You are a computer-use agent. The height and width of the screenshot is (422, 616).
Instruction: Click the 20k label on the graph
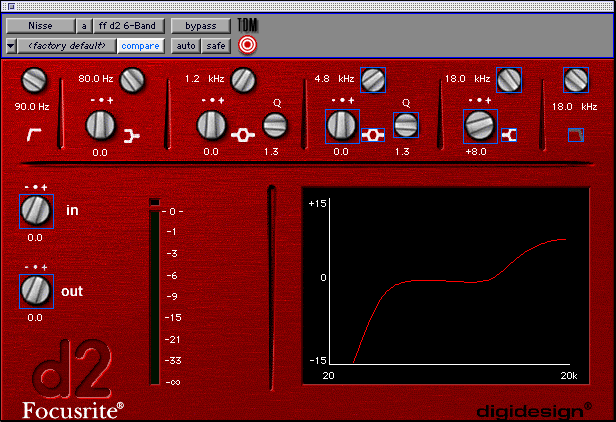pyautogui.click(x=568, y=376)
